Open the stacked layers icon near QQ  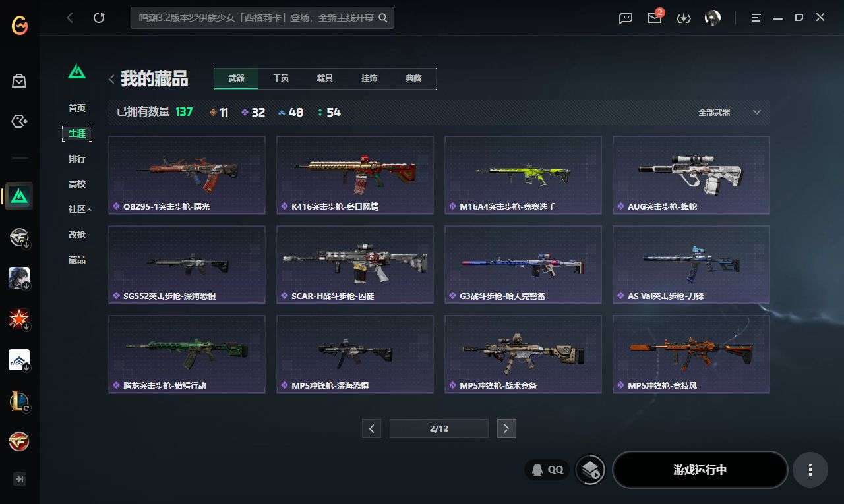(590, 470)
